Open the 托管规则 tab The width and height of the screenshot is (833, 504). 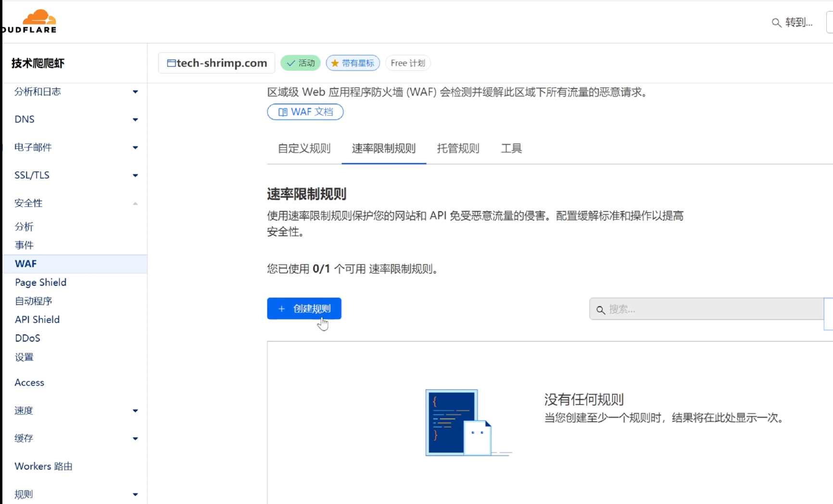(458, 149)
